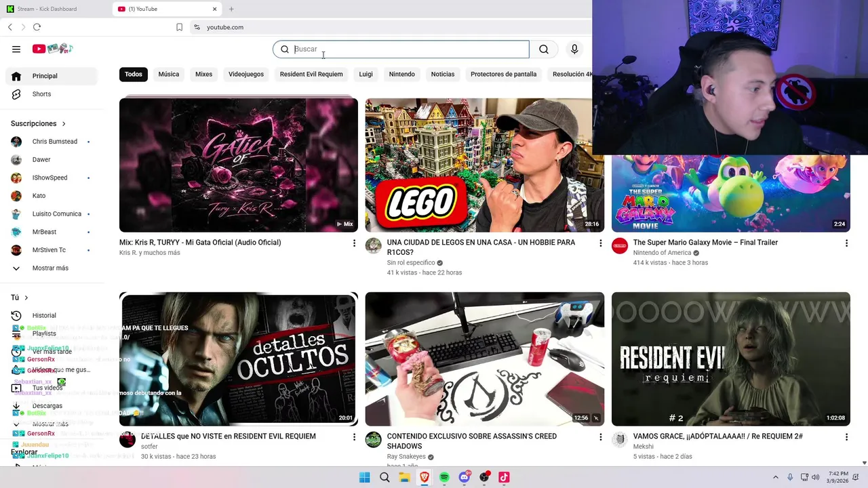Image resolution: width=868 pixels, height=488 pixels.
Task: Start voice search with microphone icon
Action: (574, 49)
